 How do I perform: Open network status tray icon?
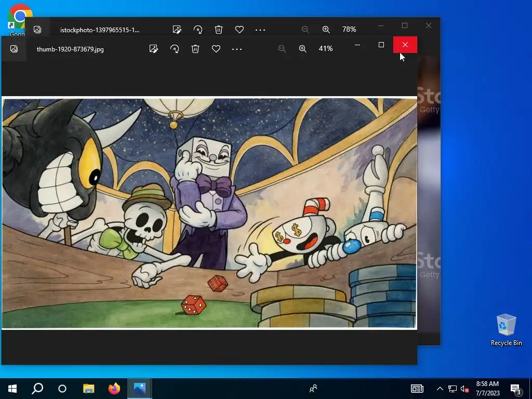[453, 389]
